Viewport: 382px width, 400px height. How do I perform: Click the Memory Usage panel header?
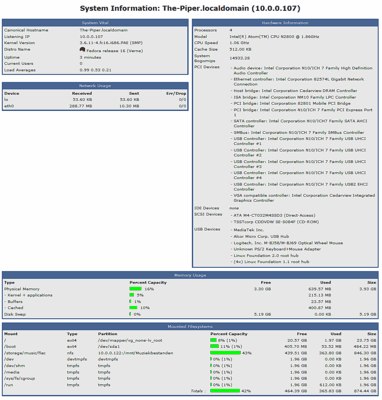click(x=190, y=275)
